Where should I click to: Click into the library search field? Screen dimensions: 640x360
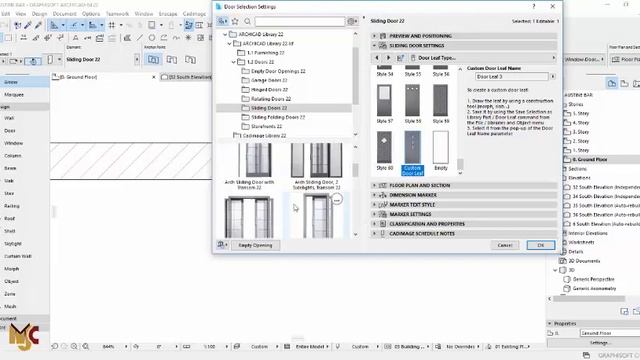(300, 21)
